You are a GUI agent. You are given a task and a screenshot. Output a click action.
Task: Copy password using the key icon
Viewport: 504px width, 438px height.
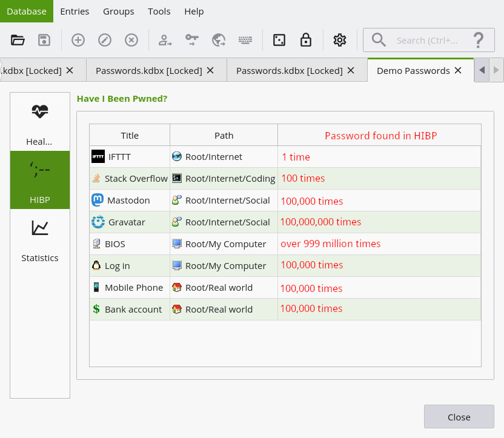(x=192, y=40)
